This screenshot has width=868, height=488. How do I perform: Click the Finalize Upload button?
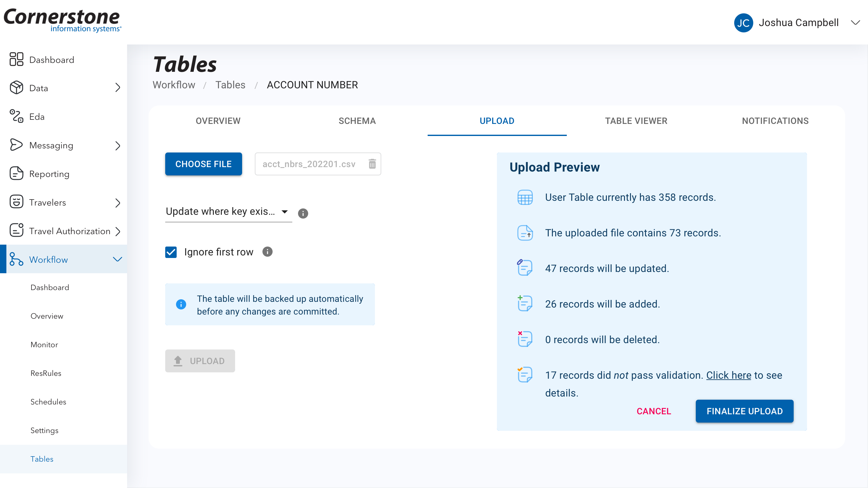744,411
